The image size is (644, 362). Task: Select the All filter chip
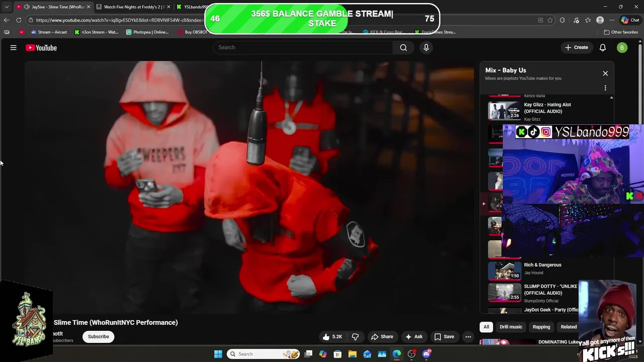coord(486,327)
